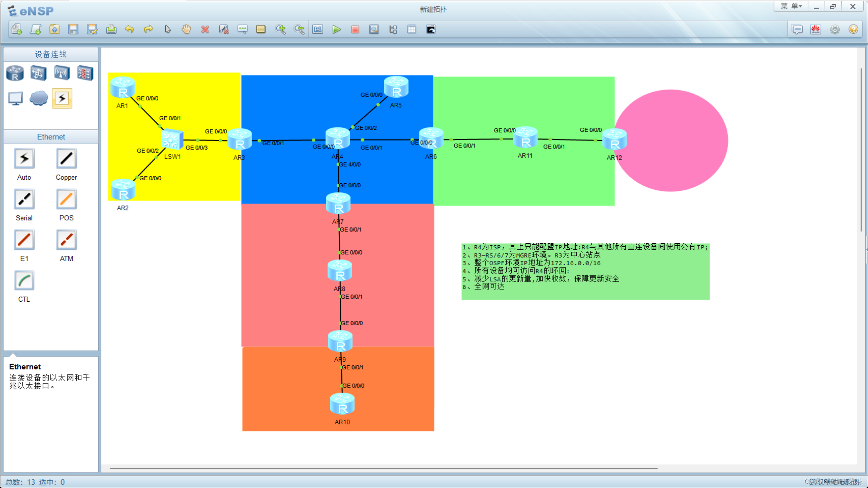This screenshot has width=868, height=488.
Task: Select the Serial cable type
Action: click(x=24, y=199)
